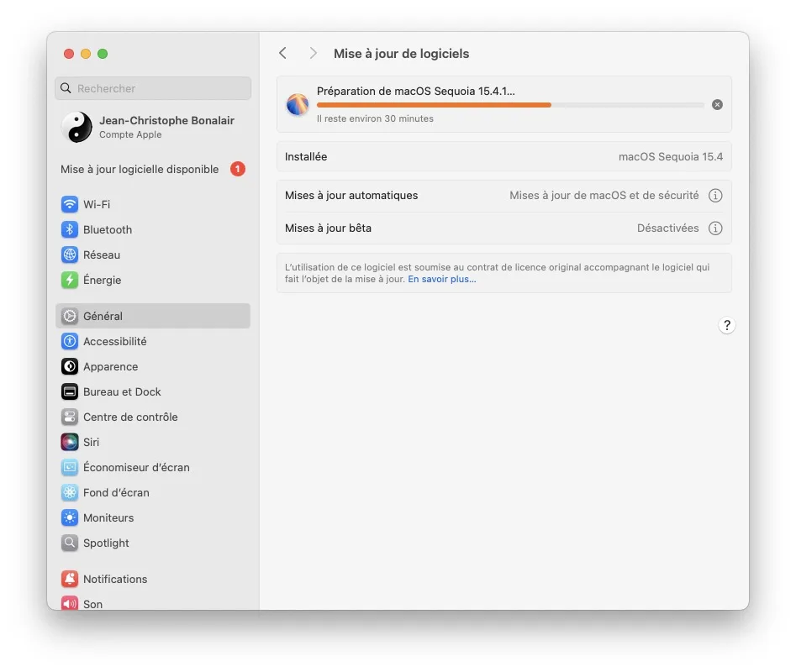The height and width of the screenshot is (672, 796).
Task: Click the Économiseur d'écran icon
Action: click(70, 467)
